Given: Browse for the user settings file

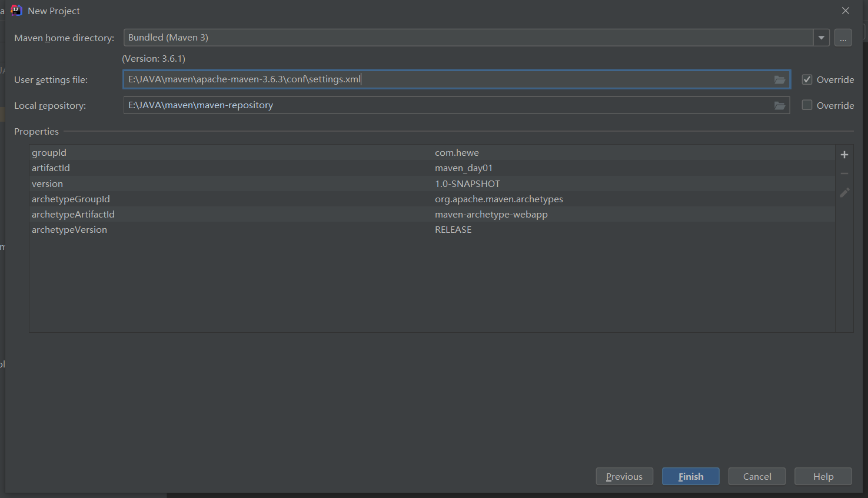Looking at the screenshot, I should pyautogui.click(x=780, y=80).
